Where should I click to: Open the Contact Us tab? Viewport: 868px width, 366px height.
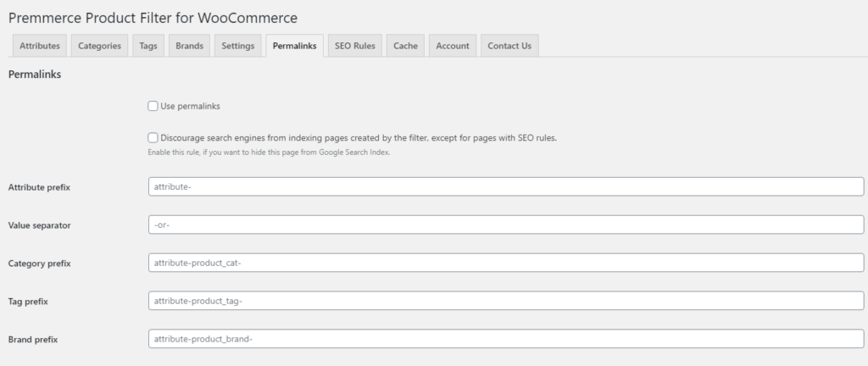point(509,46)
